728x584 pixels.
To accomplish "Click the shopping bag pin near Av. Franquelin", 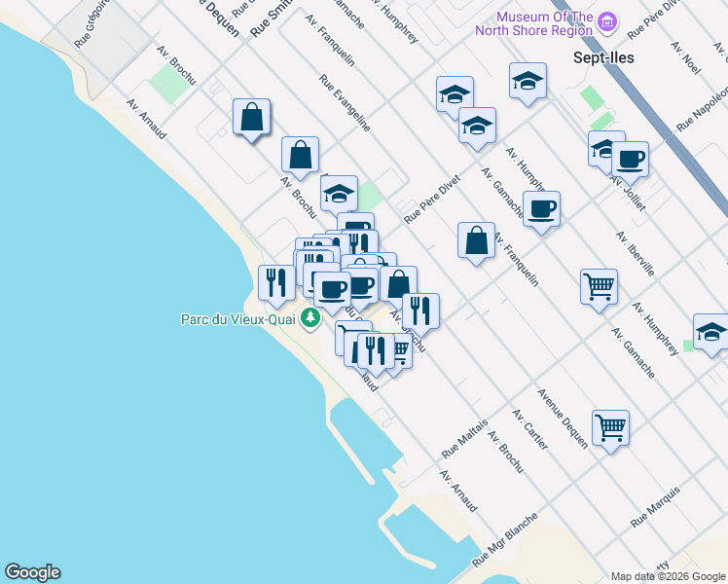I will (x=476, y=243).
